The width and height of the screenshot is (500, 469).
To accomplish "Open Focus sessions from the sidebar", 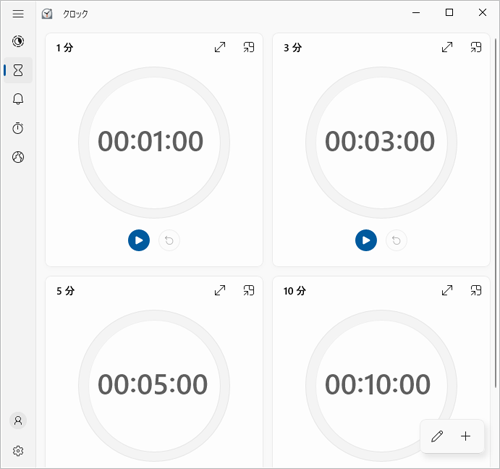I will [18, 41].
